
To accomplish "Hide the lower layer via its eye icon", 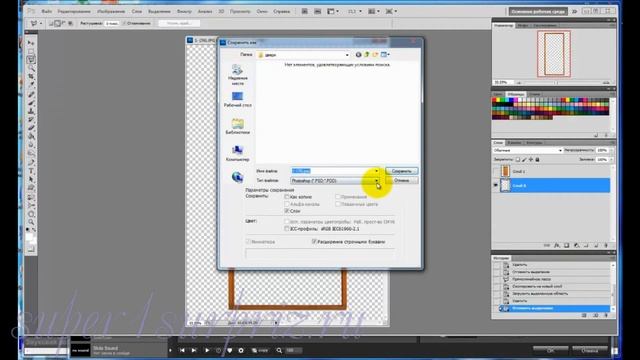I will coord(496,185).
